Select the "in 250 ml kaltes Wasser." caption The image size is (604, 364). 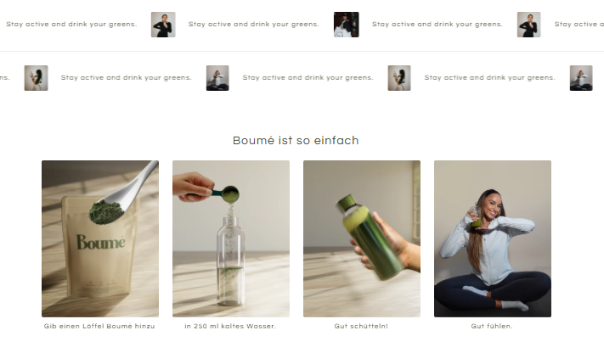point(230,327)
